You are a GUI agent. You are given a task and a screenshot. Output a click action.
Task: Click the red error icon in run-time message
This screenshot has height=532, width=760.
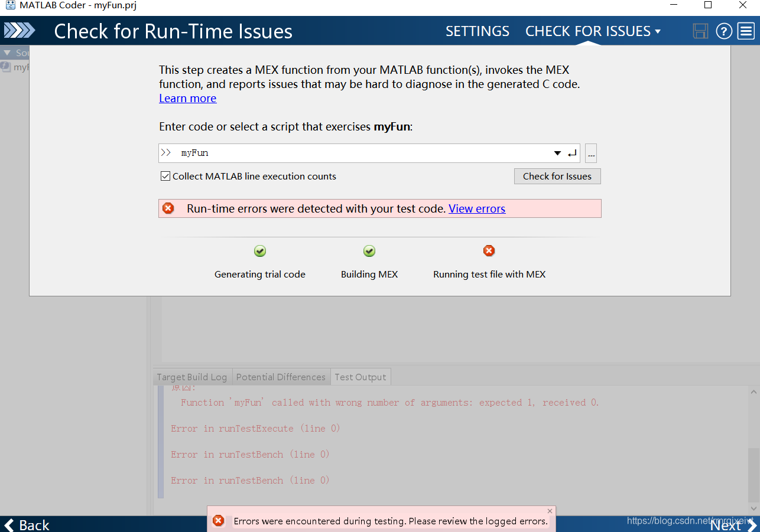click(x=168, y=208)
